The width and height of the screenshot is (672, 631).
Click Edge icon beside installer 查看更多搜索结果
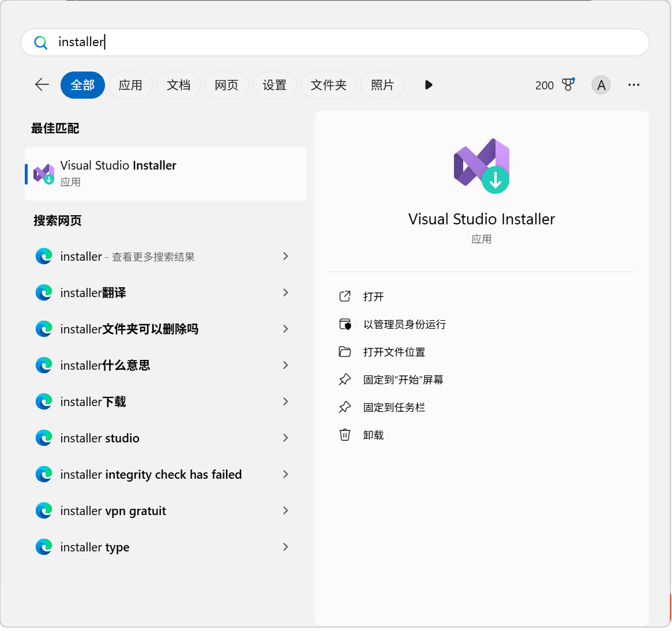[44, 256]
